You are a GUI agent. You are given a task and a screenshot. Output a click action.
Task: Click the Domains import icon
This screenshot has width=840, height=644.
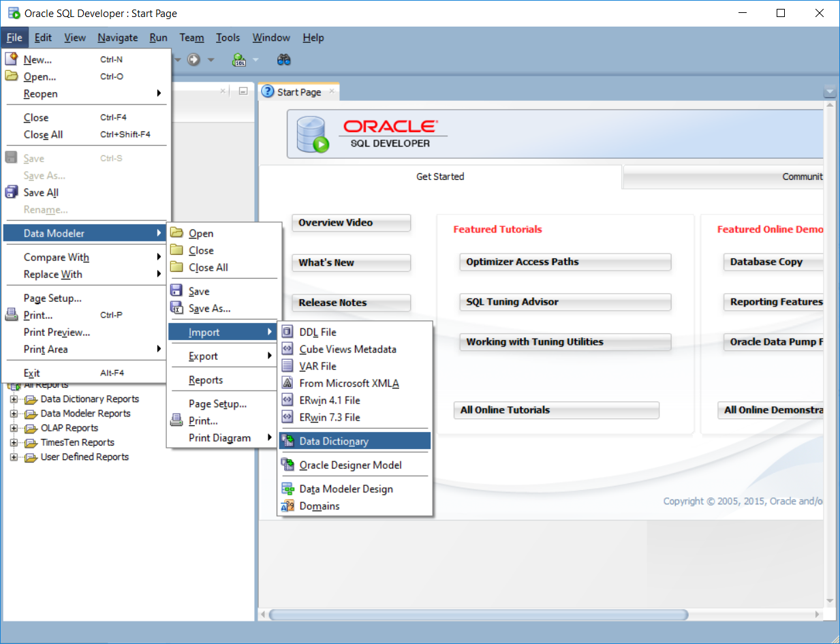click(287, 506)
